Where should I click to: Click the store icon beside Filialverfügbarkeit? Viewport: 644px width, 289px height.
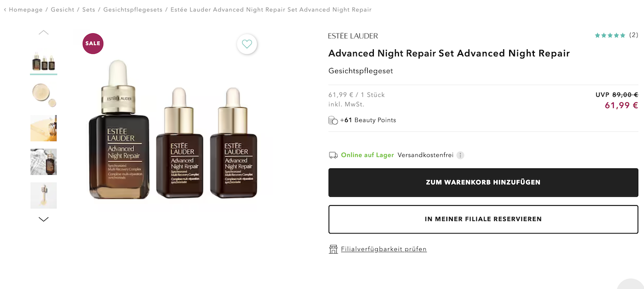333,249
